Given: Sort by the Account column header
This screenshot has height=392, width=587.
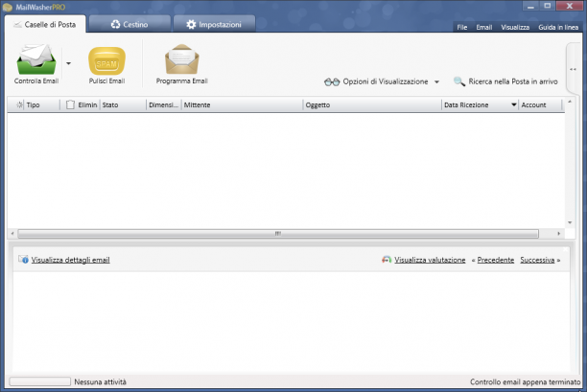Looking at the screenshot, I should [540, 105].
